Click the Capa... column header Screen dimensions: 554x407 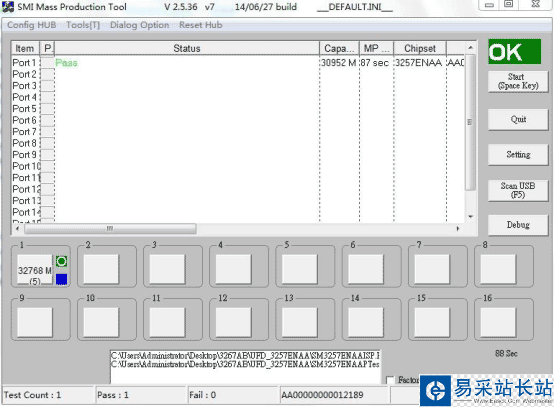click(340, 48)
